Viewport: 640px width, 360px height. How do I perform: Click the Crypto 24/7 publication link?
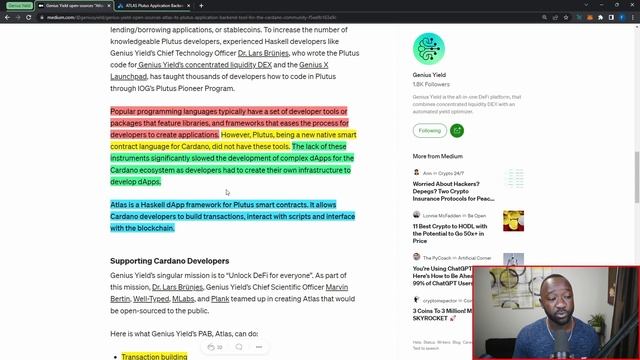(x=451, y=173)
